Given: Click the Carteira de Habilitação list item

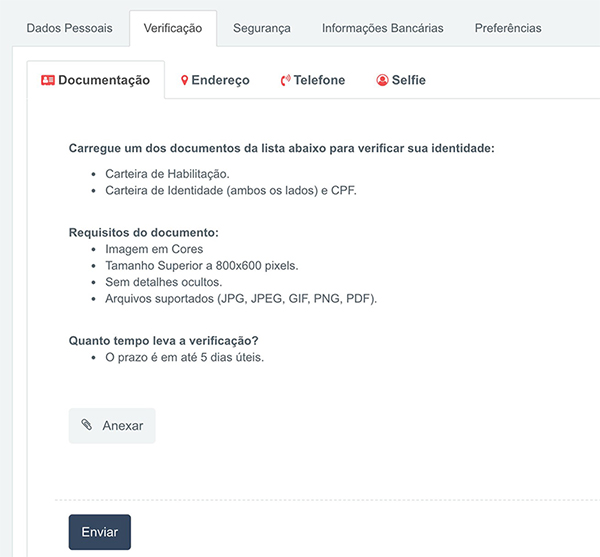Looking at the screenshot, I should coord(167,174).
